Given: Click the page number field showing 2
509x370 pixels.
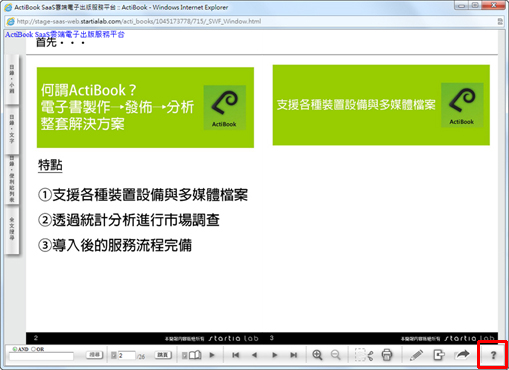Looking at the screenshot, I should (126, 356).
